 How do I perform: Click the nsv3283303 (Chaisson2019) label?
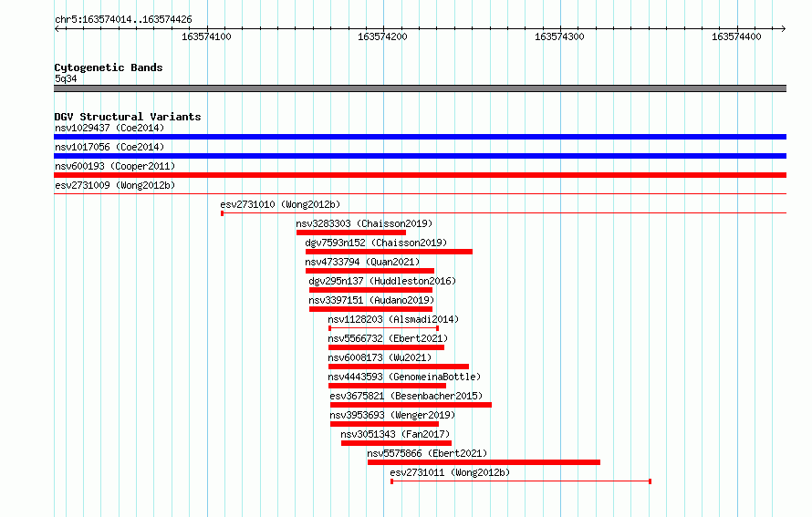[364, 223]
